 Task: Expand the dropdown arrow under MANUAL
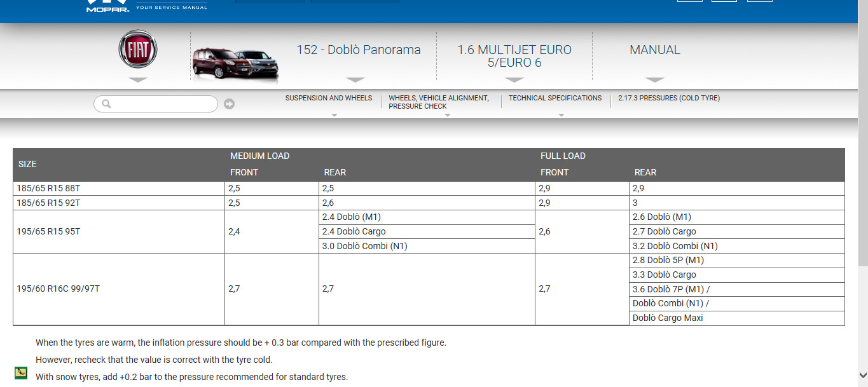pyautogui.click(x=655, y=80)
